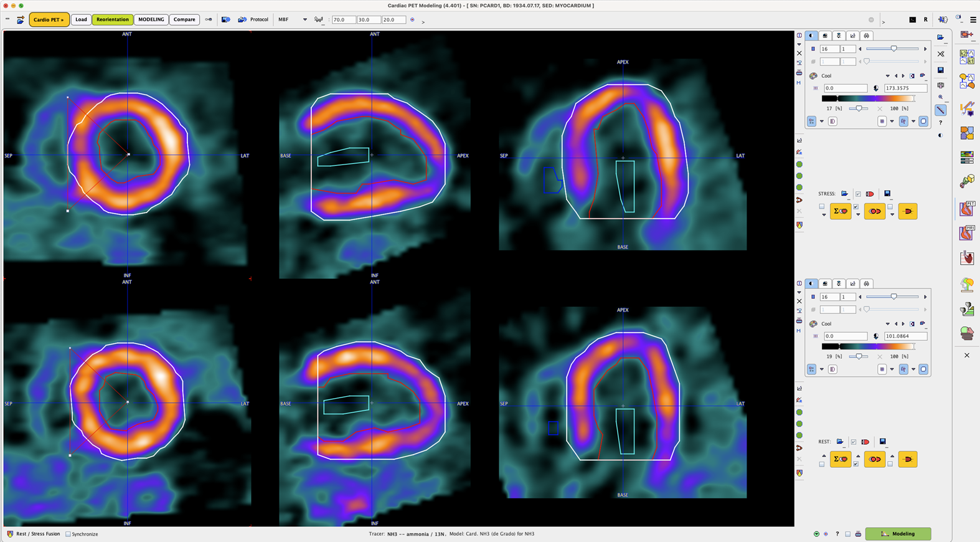Screen dimensions: 980x542
Task: Click the stress color bar gradient
Action: click(869, 98)
